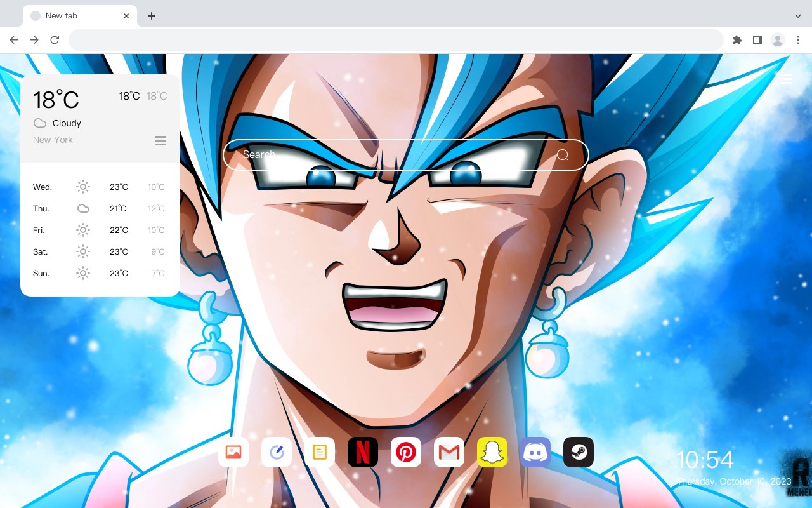
Task: Open the Netflix shortcut
Action: (x=363, y=452)
